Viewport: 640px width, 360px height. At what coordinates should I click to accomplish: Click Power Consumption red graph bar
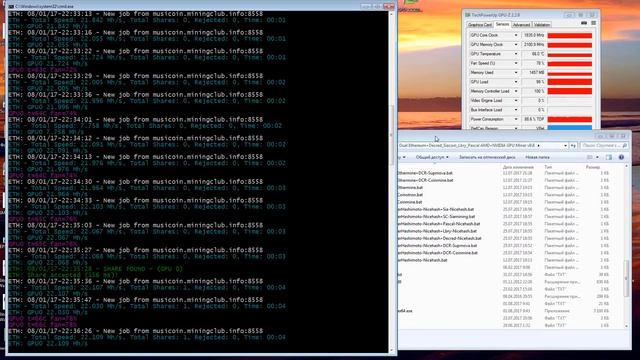point(570,120)
